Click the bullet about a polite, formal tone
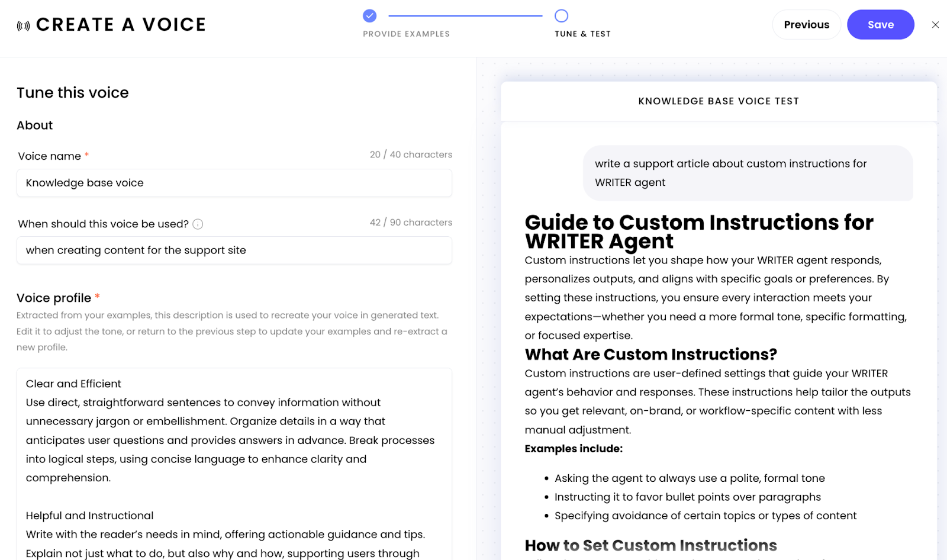The width and height of the screenshot is (947, 560). 690,478
